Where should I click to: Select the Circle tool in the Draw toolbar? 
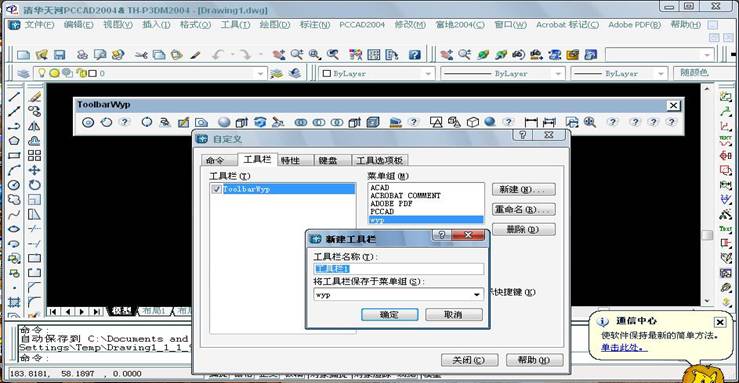pos(14,185)
